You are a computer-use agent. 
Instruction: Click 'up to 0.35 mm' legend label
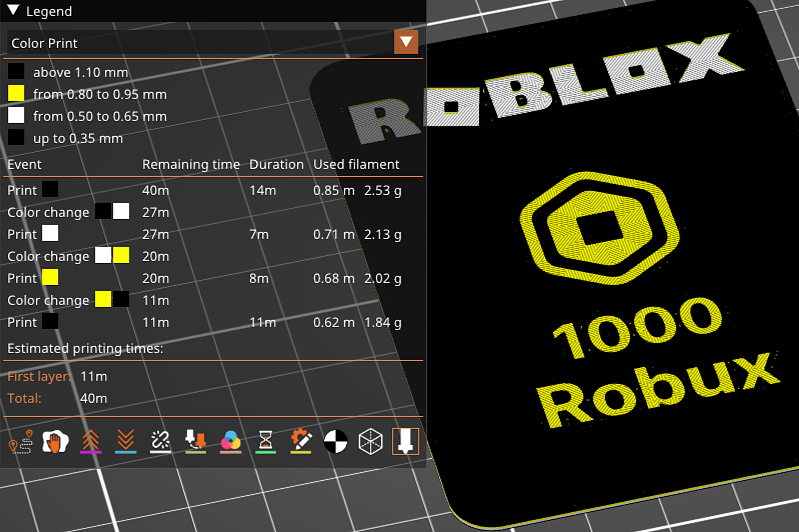click(x=78, y=139)
